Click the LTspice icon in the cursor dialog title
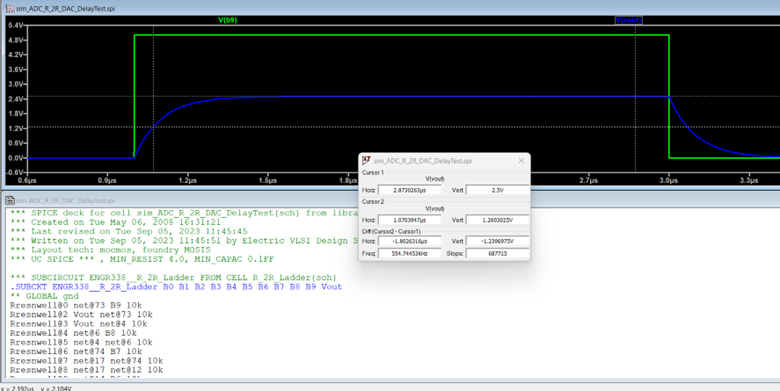Screen dimensions: 780x391 coord(367,160)
